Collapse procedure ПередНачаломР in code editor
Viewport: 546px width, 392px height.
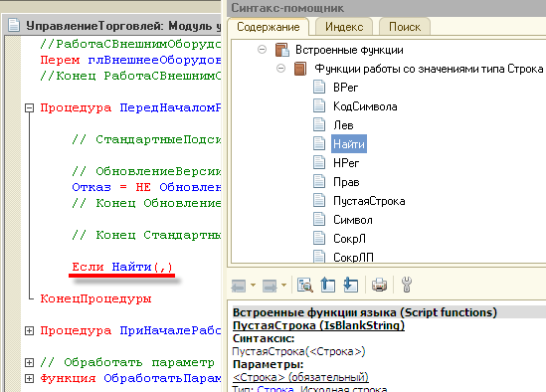29,108
